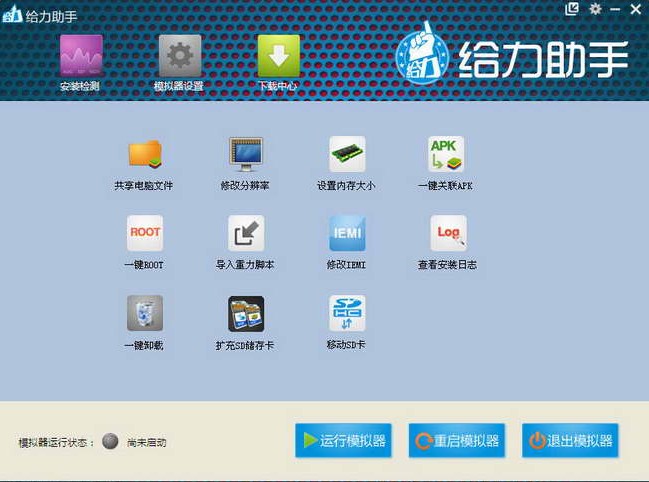The width and height of the screenshot is (649, 482).
Task: Open 扩充SD储存卡 expansion tool
Action: [245, 313]
